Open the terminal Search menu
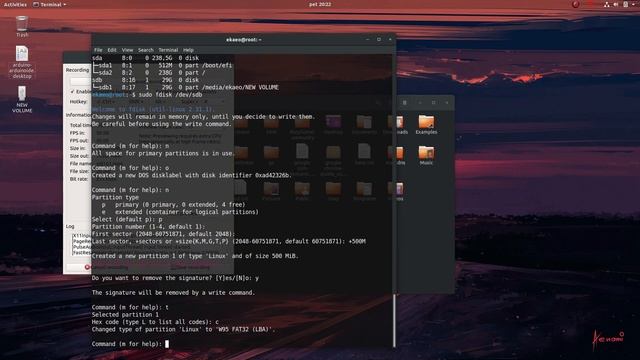640x360 pixels. tap(146, 50)
